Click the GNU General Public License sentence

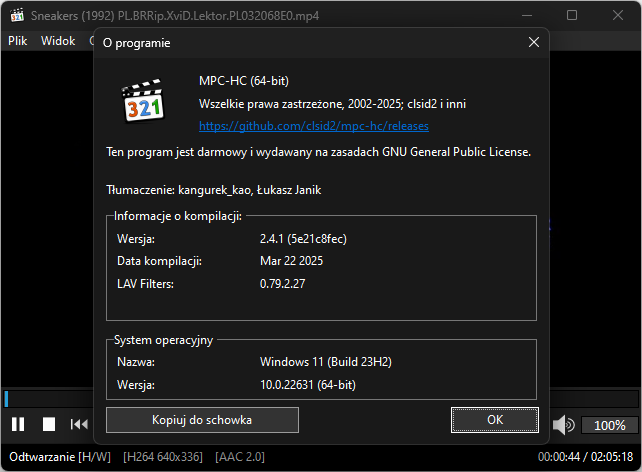tap(319, 152)
